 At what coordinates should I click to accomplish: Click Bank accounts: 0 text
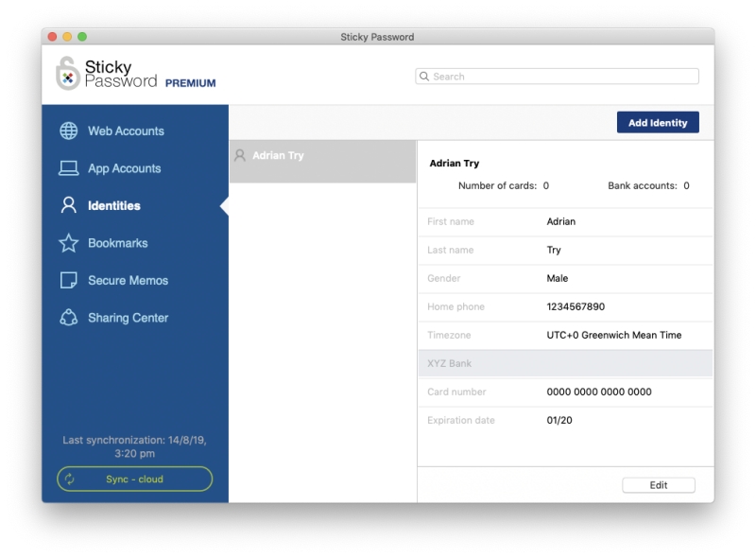(648, 185)
